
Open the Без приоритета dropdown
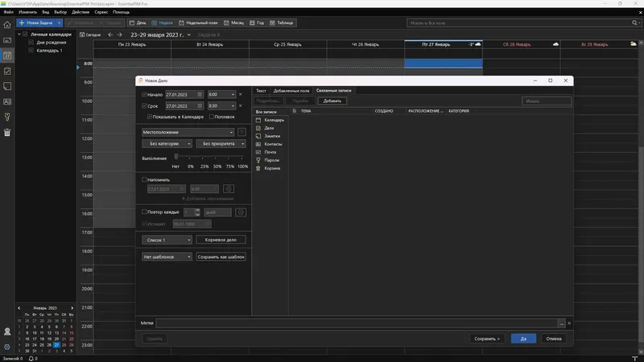pos(221,144)
